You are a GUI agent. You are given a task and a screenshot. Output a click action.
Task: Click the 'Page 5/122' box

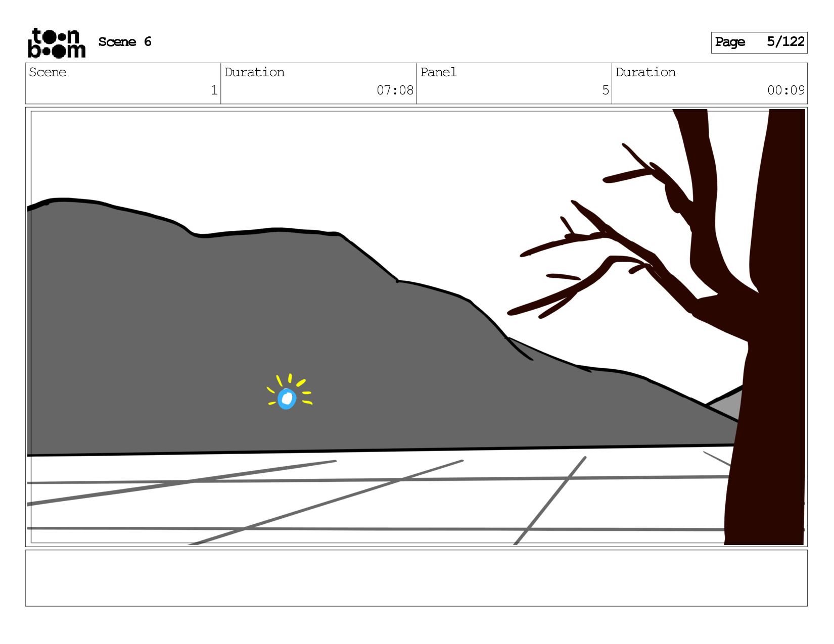click(x=759, y=42)
